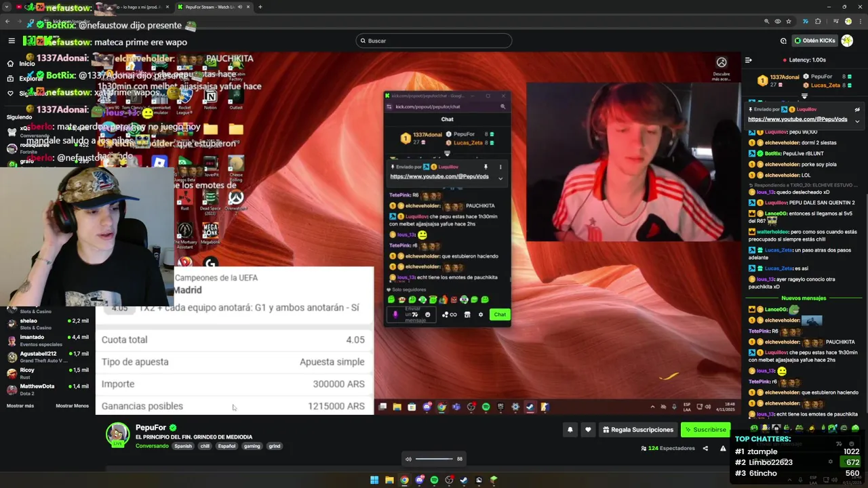Adjust the player volume slider
The image size is (868, 488).
(x=434, y=459)
